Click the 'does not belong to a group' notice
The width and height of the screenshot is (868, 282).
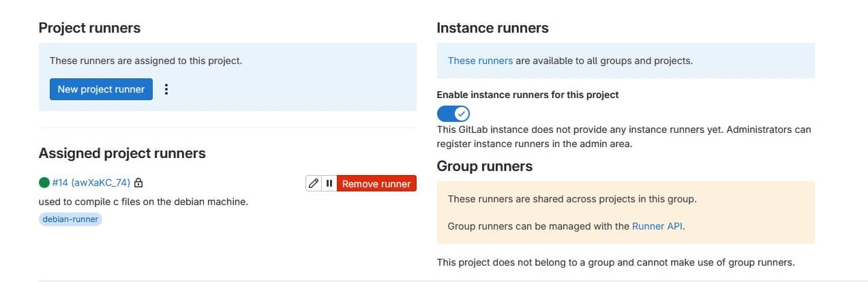pyautogui.click(x=616, y=262)
